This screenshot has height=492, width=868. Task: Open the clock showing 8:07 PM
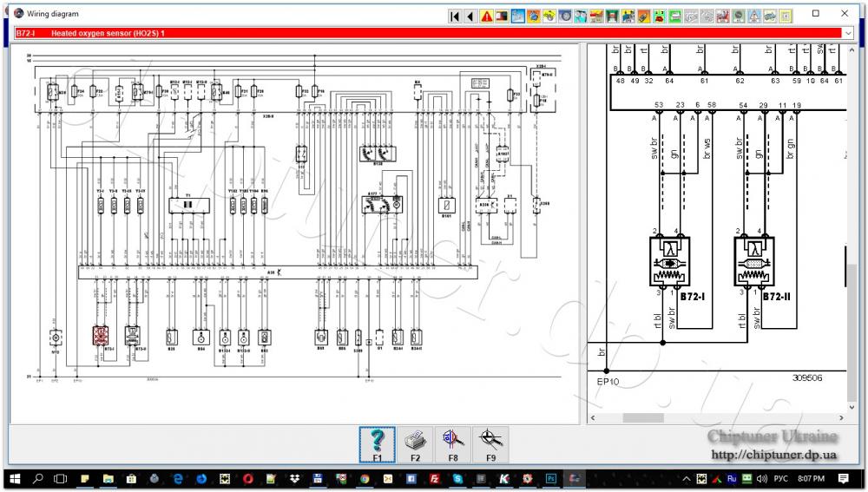tap(811, 479)
